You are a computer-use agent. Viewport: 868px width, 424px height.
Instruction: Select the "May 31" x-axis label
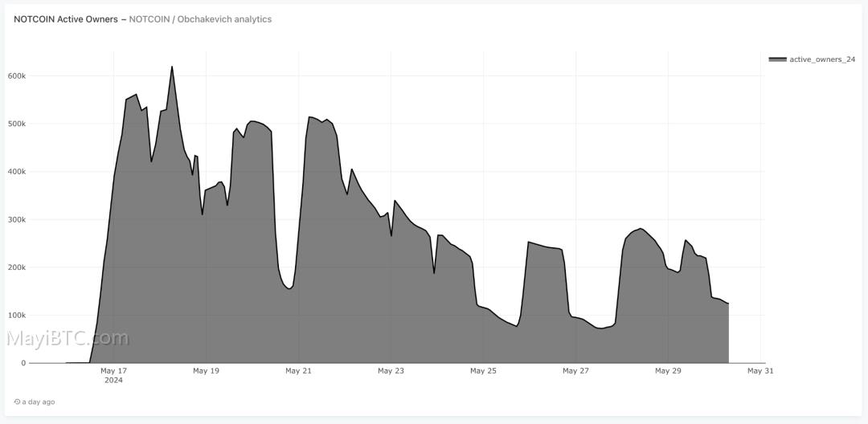[x=760, y=371]
